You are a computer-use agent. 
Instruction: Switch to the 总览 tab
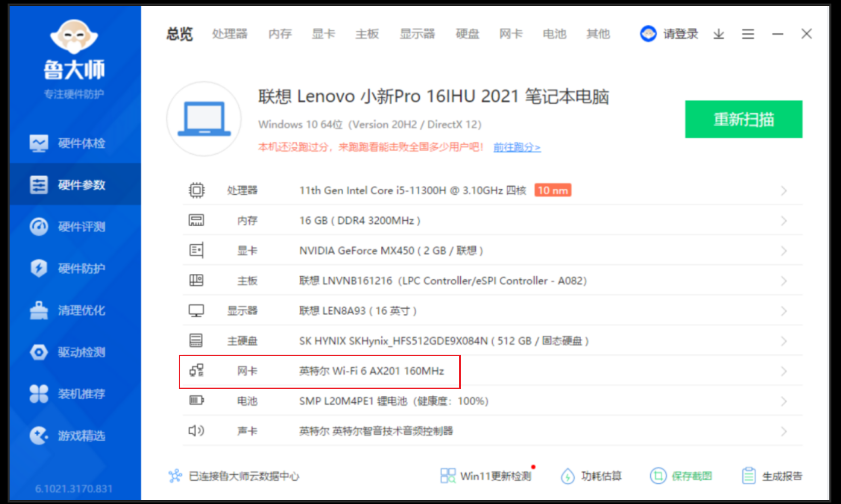coord(180,34)
